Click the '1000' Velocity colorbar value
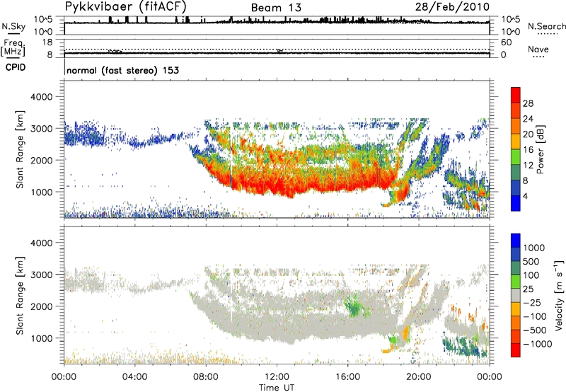The height and width of the screenshot is (392, 566). (534, 248)
